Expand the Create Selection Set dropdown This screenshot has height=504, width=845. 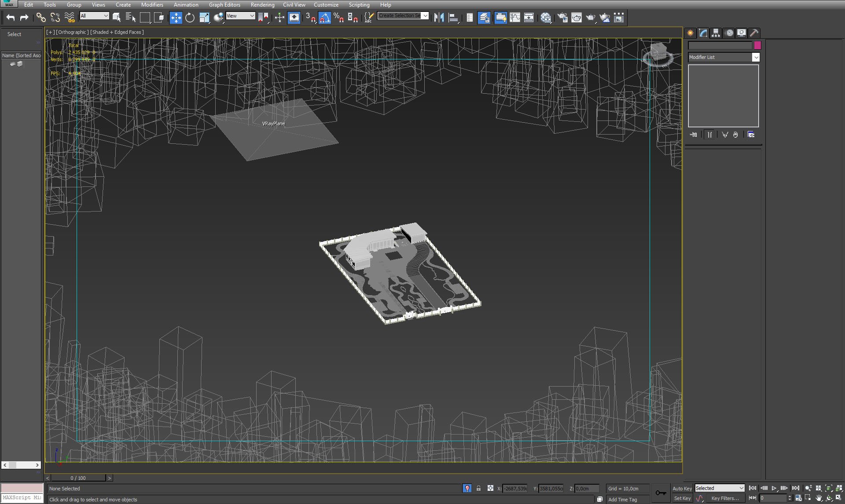point(425,15)
